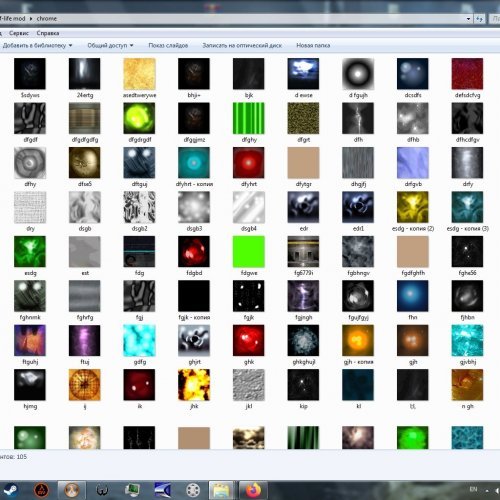The width and height of the screenshot is (500, 500).
Task: Click the file name jkl
Action: click(x=249, y=406)
